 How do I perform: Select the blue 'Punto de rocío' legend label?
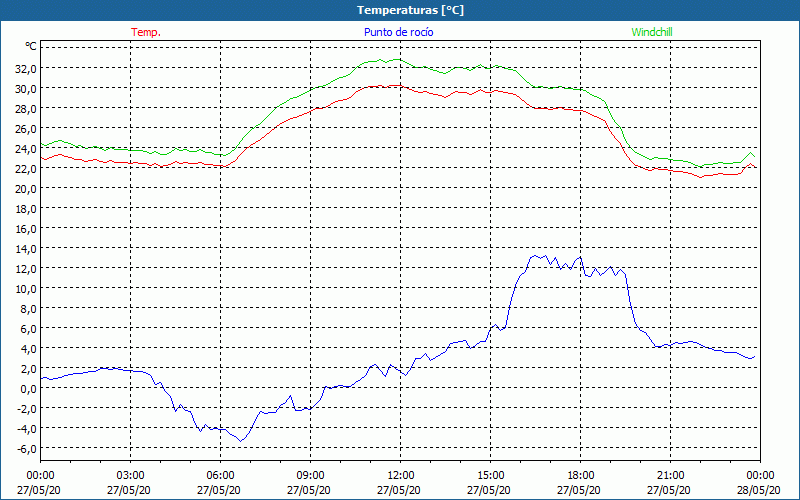pyautogui.click(x=398, y=32)
